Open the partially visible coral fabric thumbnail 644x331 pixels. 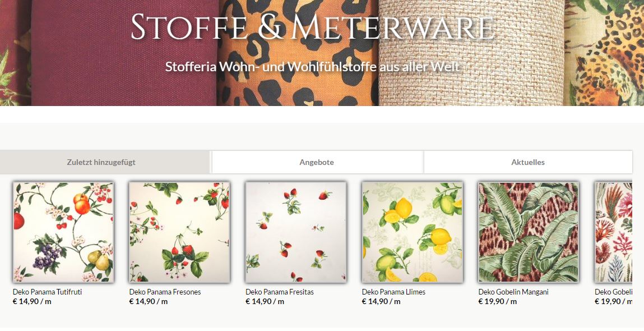coord(614,232)
